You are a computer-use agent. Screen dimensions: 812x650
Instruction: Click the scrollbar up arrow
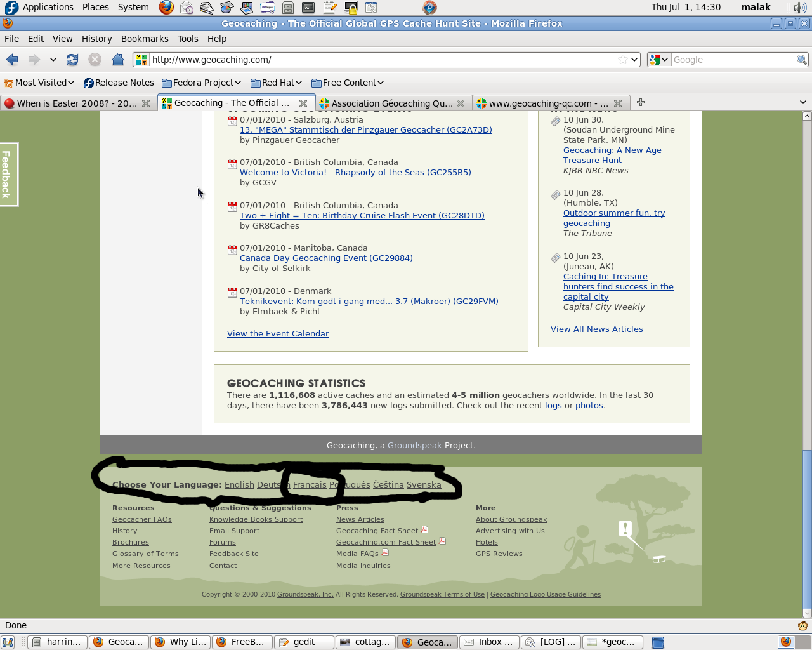(x=807, y=116)
